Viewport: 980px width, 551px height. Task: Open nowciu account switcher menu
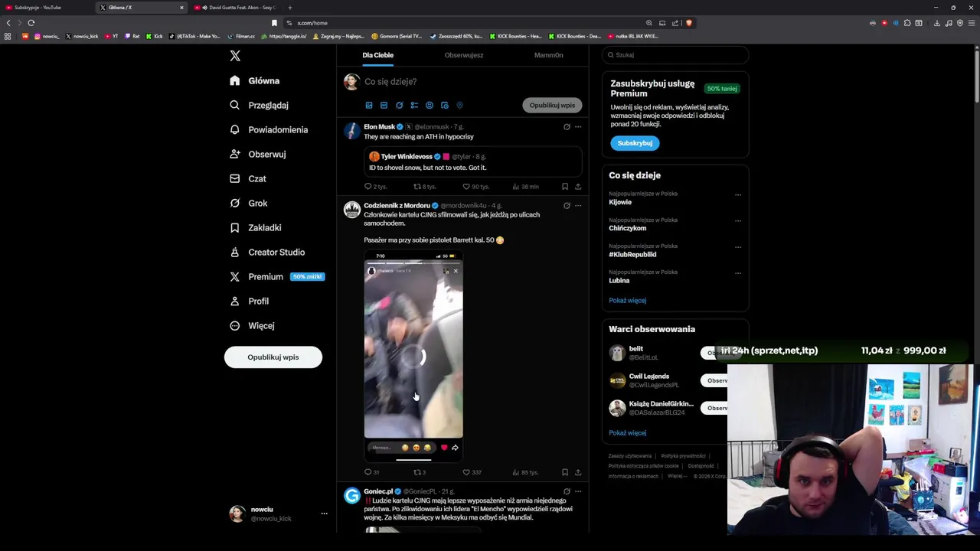[x=279, y=514]
